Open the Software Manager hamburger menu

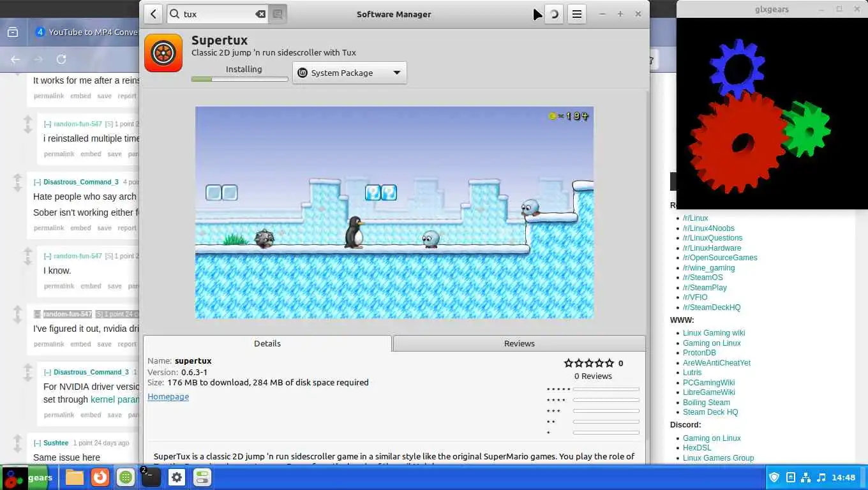tap(576, 14)
